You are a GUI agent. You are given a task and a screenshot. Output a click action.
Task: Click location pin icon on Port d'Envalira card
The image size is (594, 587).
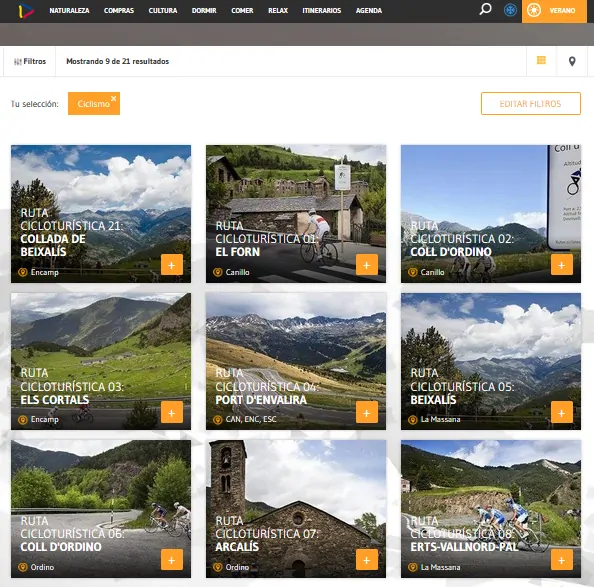pyautogui.click(x=218, y=420)
